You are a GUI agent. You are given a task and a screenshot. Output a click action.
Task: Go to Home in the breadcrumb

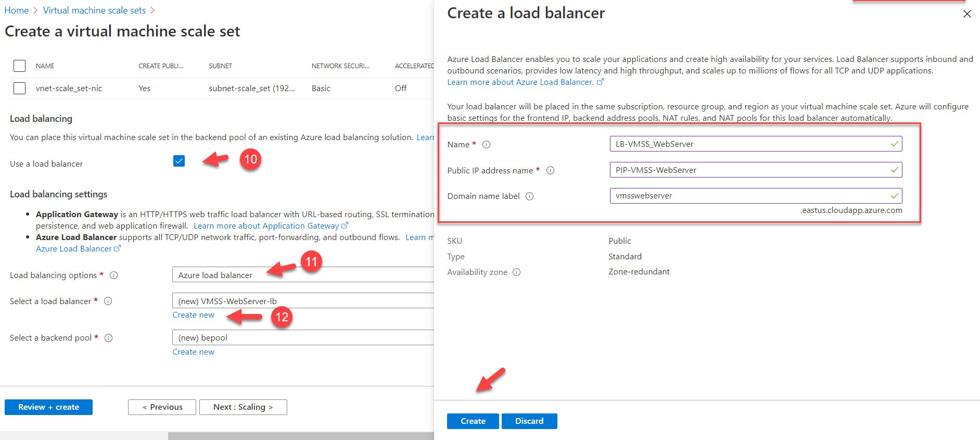point(17,10)
